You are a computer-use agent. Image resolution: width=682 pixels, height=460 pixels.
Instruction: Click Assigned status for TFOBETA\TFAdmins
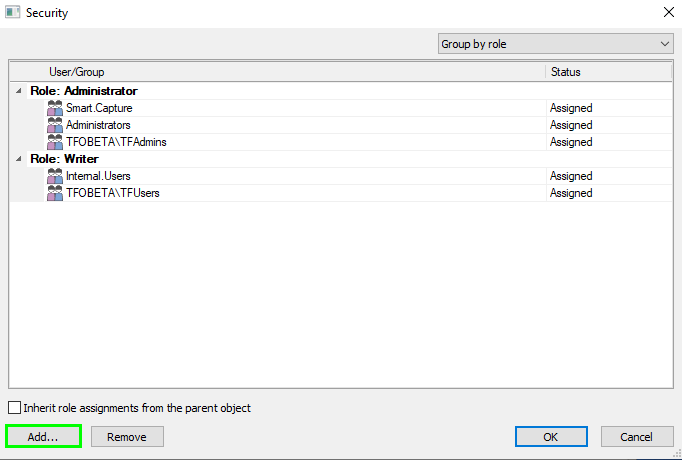click(571, 142)
